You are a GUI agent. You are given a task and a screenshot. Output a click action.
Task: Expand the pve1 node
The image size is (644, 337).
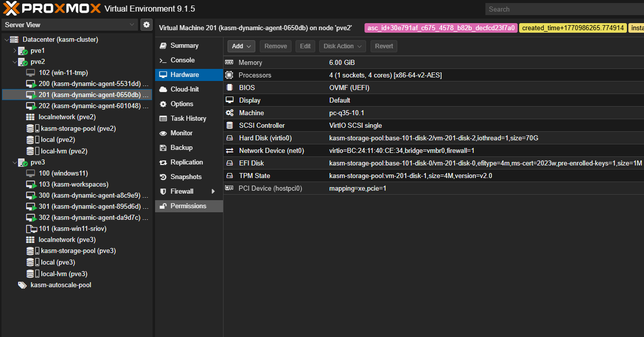(15, 51)
